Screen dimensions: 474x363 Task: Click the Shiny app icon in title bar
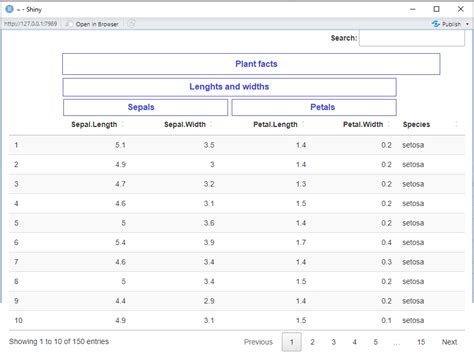coord(9,9)
